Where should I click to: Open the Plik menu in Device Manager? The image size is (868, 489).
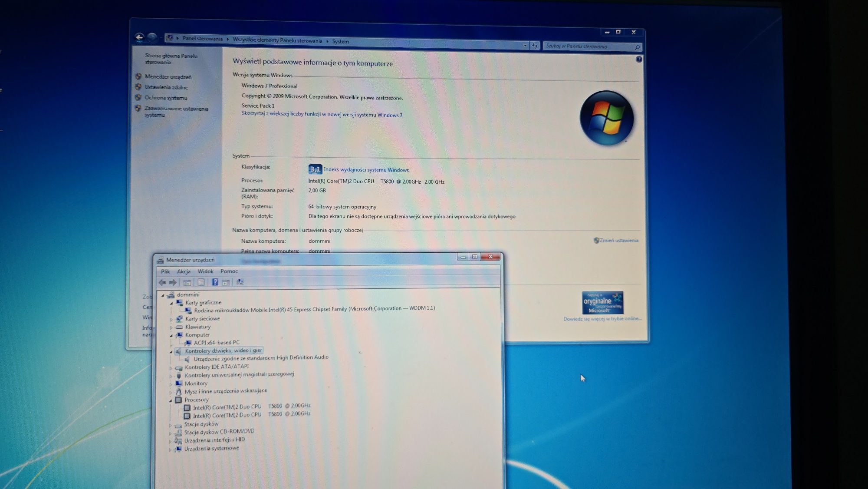[x=165, y=271]
